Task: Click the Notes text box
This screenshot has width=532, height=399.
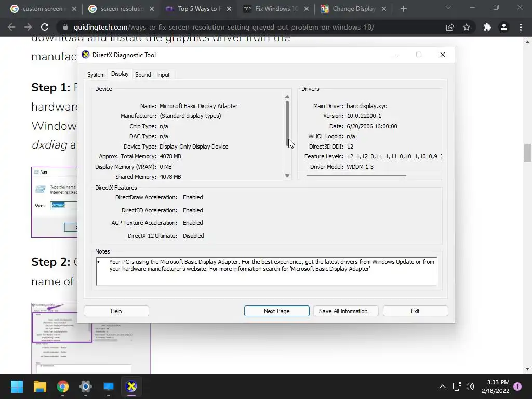Action: point(267,271)
